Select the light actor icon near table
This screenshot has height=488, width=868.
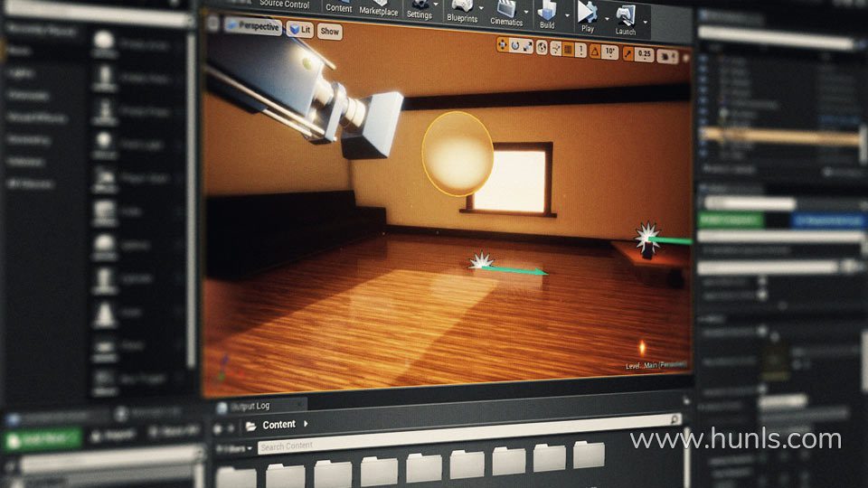pyautogui.click(x=646, y=235)
